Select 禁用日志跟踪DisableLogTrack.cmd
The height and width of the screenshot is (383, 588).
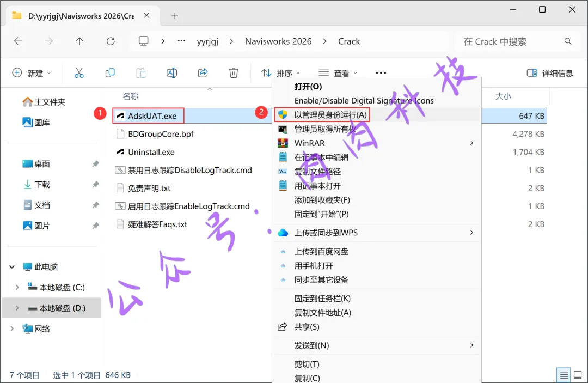tap(190, 170)
